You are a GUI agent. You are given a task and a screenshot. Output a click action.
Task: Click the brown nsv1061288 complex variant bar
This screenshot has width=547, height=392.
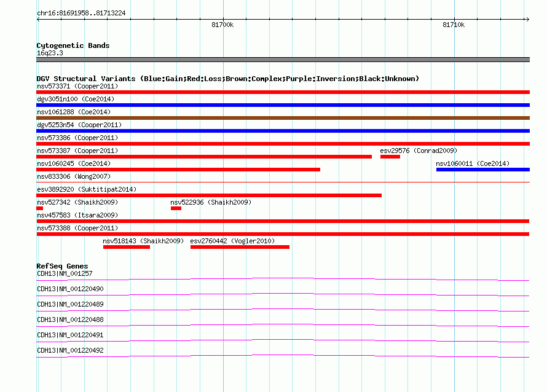[283, 118]
